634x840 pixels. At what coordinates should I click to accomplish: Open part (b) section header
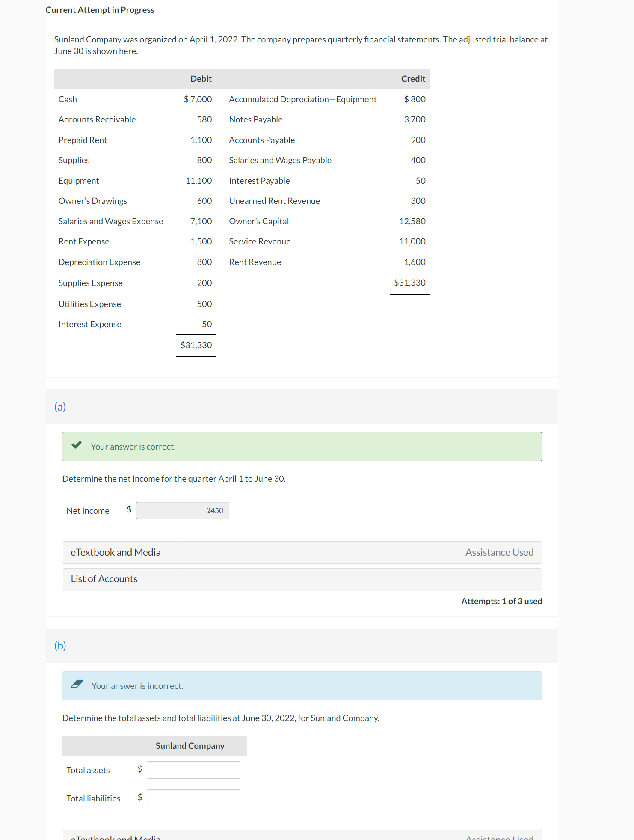302,646
